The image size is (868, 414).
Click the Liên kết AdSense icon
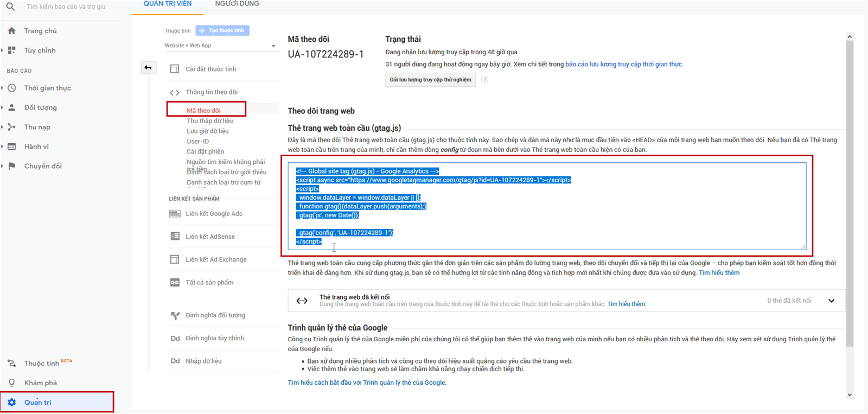tap(175, 237)
